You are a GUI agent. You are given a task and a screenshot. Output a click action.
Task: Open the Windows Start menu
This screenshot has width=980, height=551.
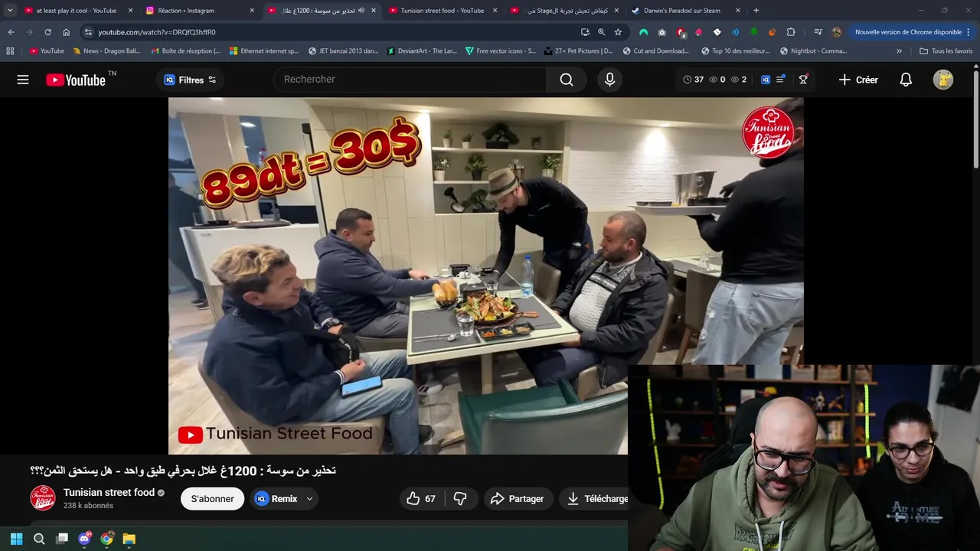[x=16, y=539]
